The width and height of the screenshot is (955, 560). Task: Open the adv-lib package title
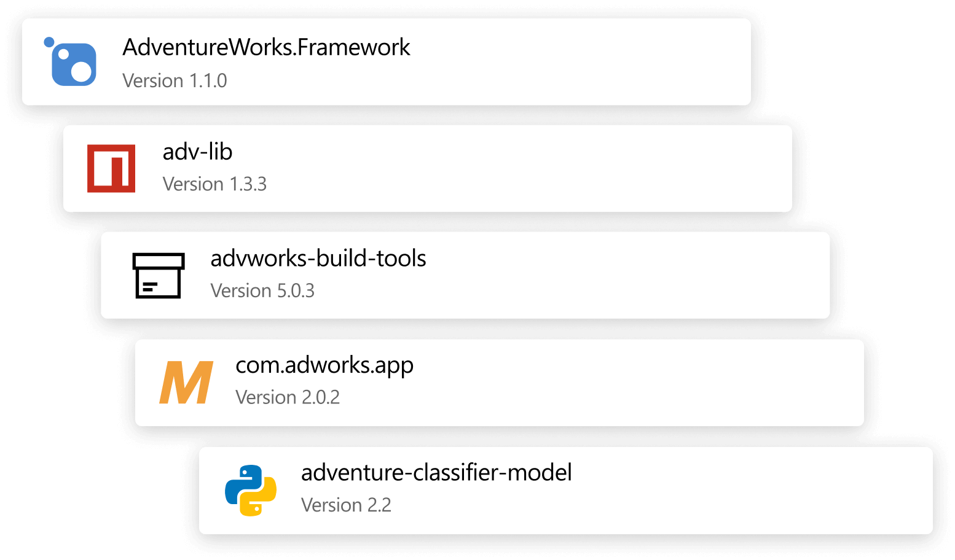coord(197,152)
